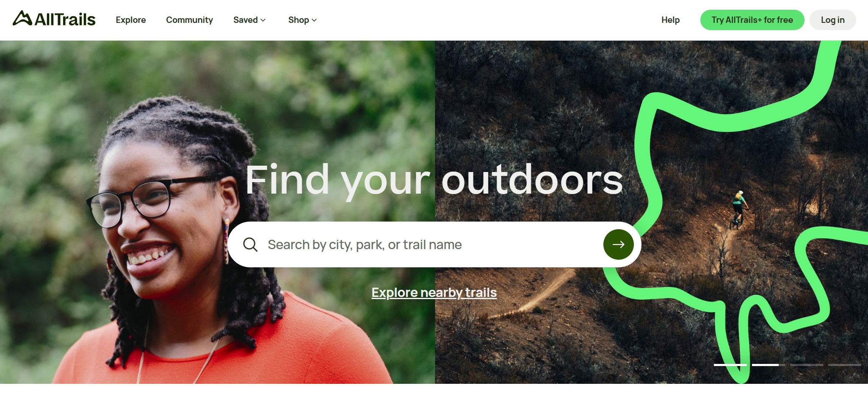Click the Log in button
The height and width of the screenshot is (394, 868).
(832, 20)
